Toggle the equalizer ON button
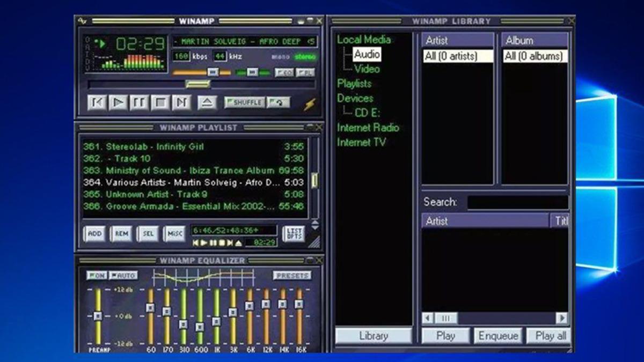This screenshot has height=362, width=644. click(97, 276)
